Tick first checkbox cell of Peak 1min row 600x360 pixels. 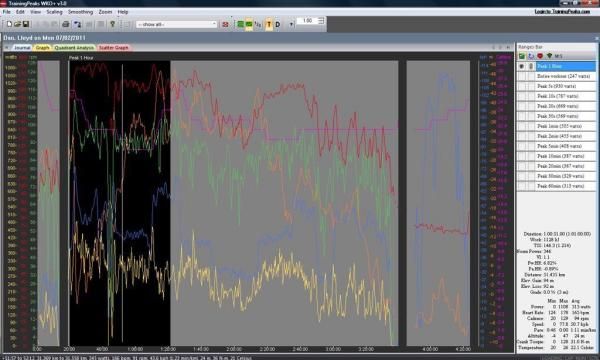(x=521, y=126)
